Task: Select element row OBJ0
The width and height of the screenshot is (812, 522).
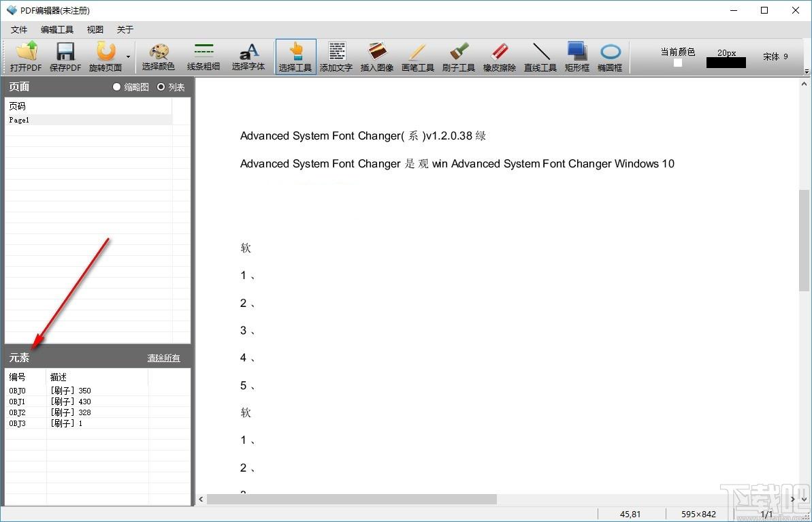Action: (98, 391)
